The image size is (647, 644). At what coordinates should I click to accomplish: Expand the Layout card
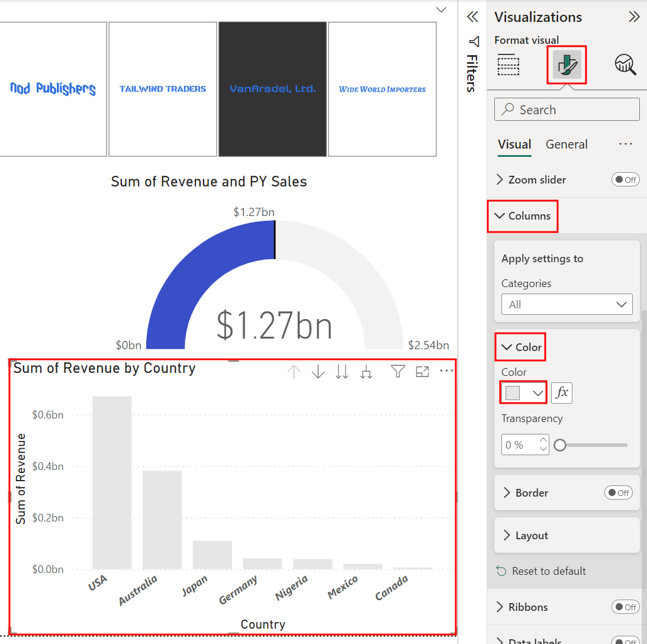coord(506,535)
